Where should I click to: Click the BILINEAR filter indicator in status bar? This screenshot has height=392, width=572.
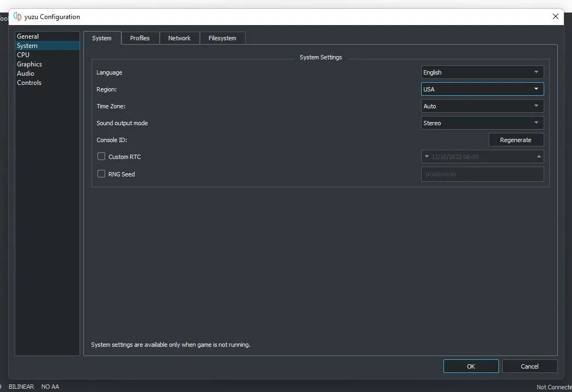point(21,387)
